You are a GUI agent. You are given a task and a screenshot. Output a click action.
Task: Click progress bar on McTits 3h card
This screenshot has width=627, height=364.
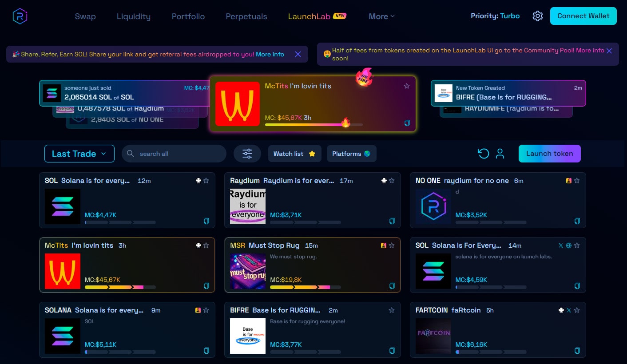(120, 287)
